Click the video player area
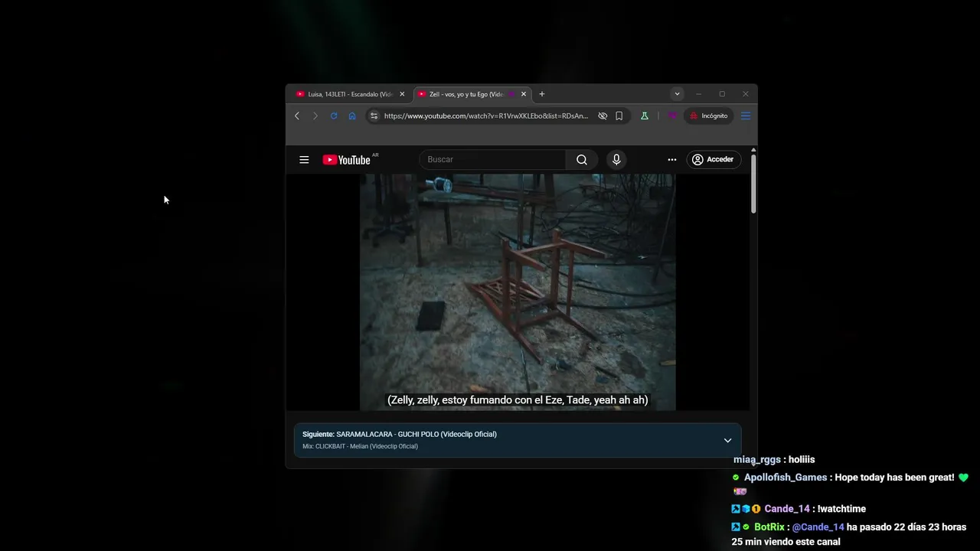The width and height of the screenshot is (980, 551). (x=518, y=292)
